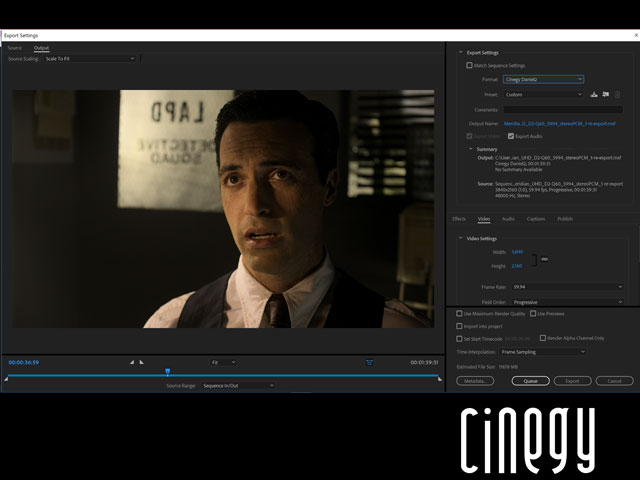
Task: Click the Metadata... button
Action: pyautogui.click(x=475, y=381)
